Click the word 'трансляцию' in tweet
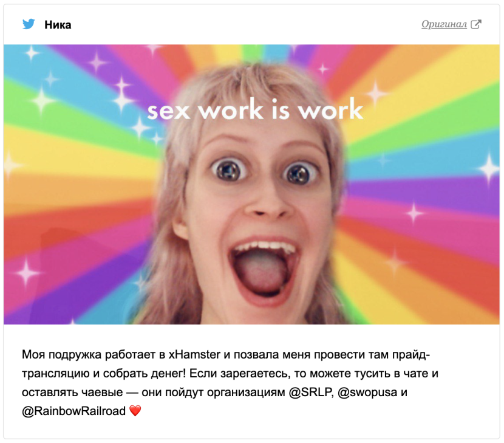This screenshot has width=504, height=443. point(56,374)
